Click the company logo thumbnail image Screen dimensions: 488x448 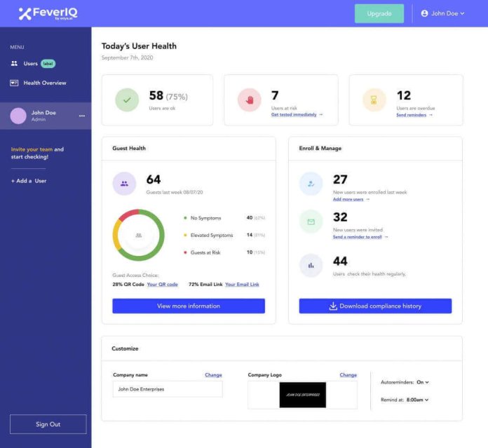click(x=302, y=395)
